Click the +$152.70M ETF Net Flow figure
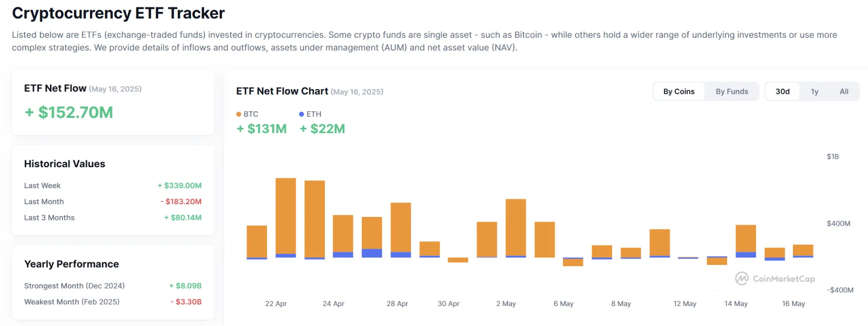The height and width of the screenshot is (326, 868). pyautogui.click(x=69, y=112)
